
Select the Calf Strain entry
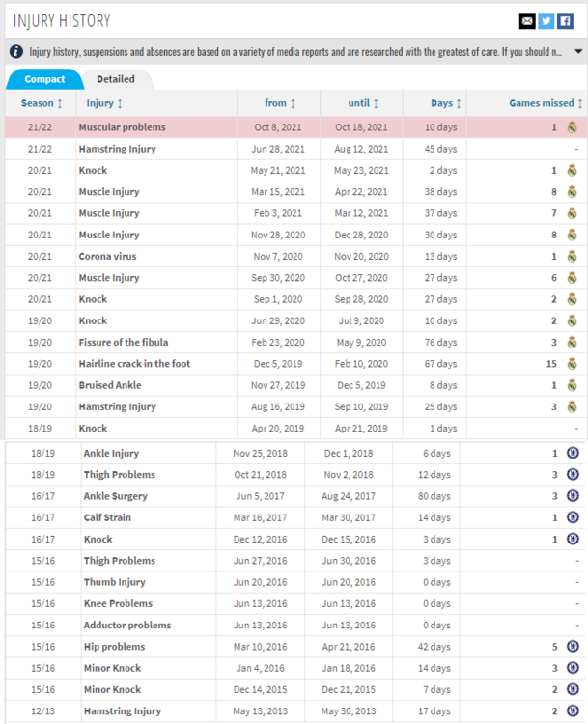coord(107,517)
